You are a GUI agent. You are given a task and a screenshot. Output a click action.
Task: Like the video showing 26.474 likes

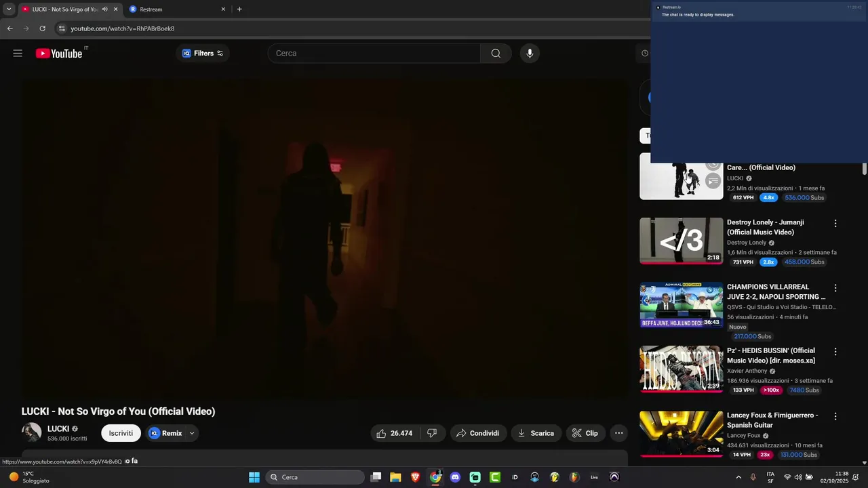click(x=395, y=433)
